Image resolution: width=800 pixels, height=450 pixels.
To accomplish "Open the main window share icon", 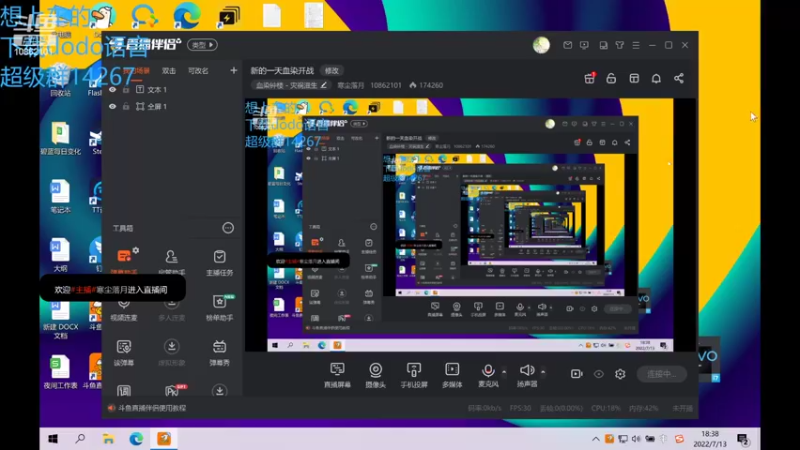I will click(679, 78).
